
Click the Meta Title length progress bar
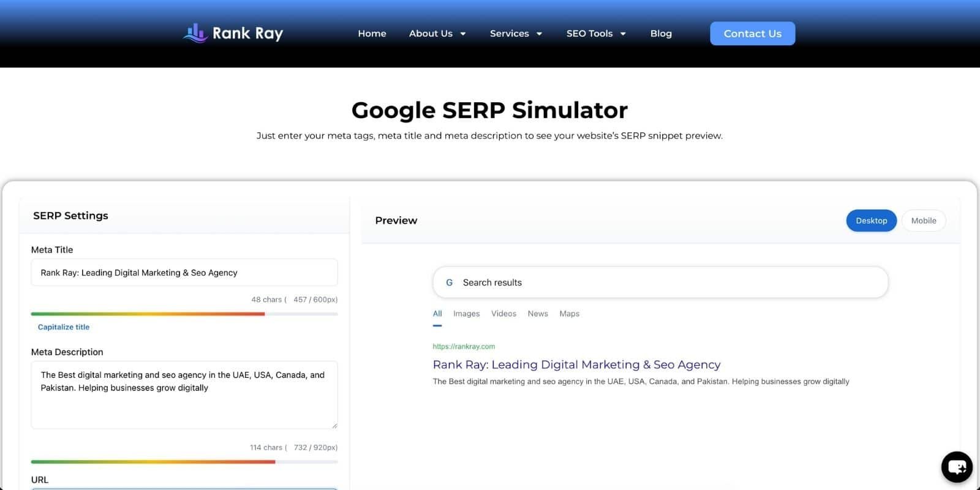(184, 314)
